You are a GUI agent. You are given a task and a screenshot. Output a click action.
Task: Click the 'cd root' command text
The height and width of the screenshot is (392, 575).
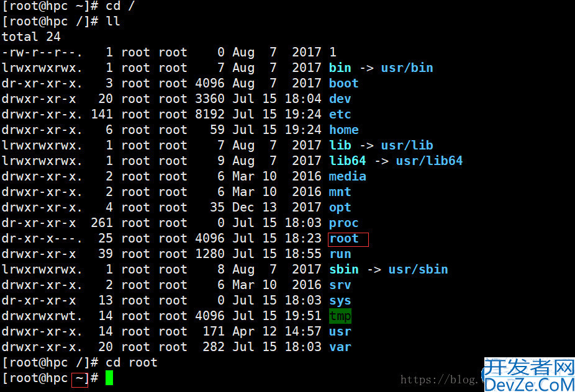click(132, 363)
